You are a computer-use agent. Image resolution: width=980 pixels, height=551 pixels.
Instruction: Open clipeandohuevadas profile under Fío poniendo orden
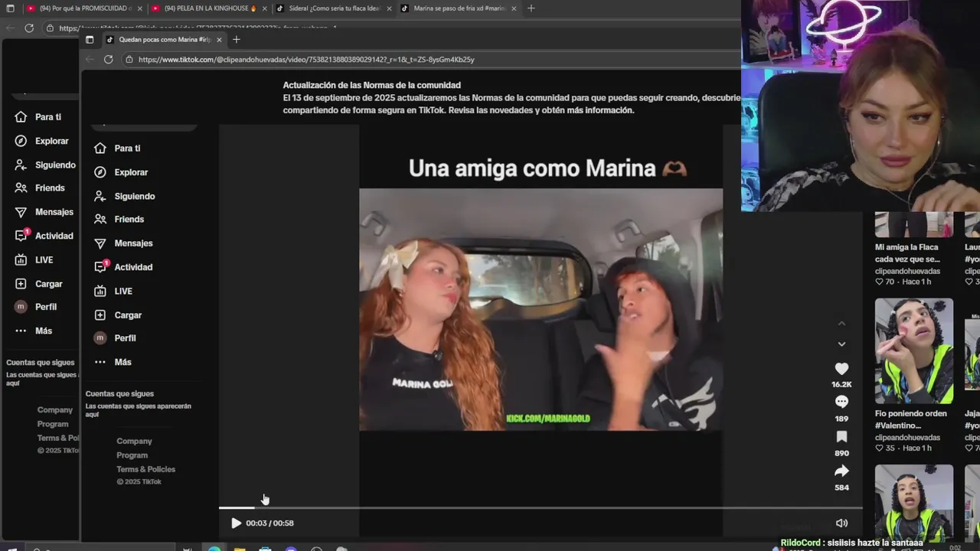tap(907, 438)
